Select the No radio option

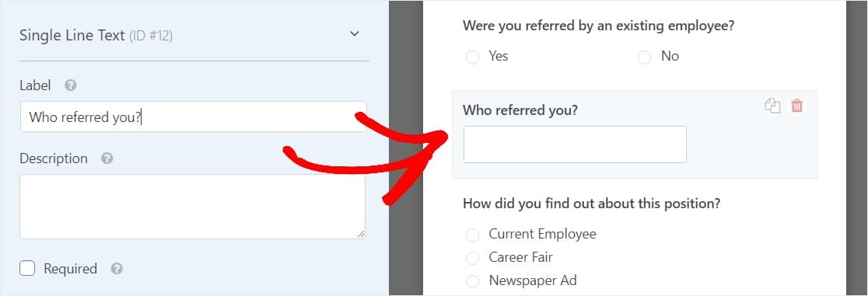pos(644,57)
